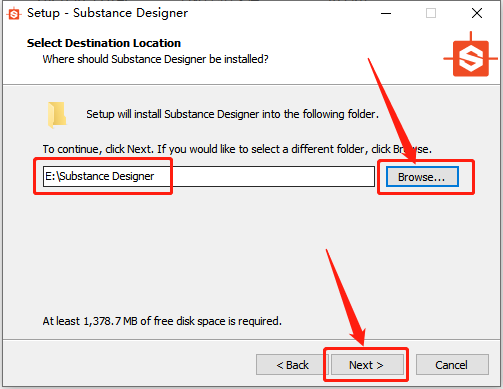Click the red arrow pointing at Next
Viewport: 503px width, 389px height.
point(346,297)
